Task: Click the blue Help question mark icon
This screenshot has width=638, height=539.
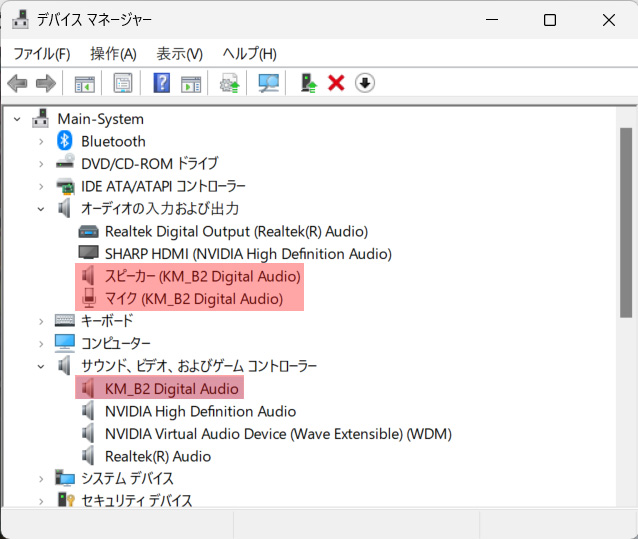Action: click(162, 83)
